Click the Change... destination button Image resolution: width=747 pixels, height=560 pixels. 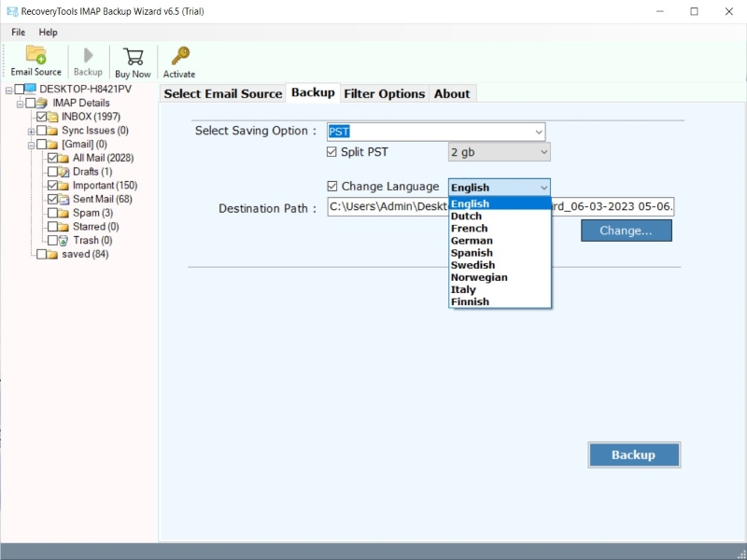(626, 231)
